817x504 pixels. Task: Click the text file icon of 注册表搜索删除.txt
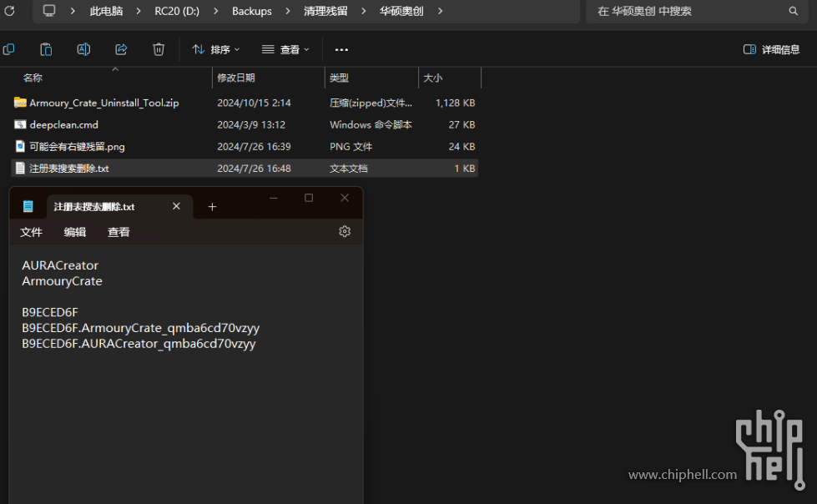click(x=20, y=169)
